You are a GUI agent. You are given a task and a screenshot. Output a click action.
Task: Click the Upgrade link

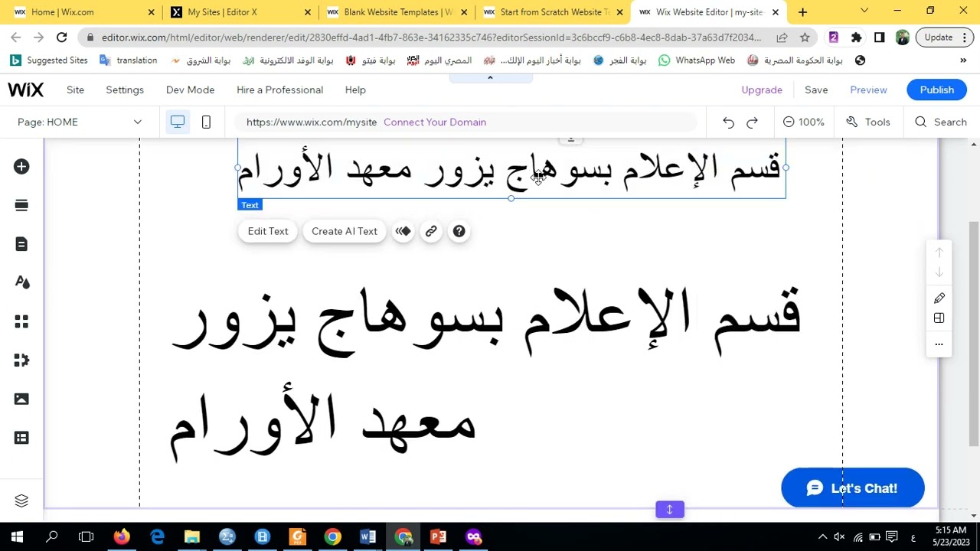point(762,90)
